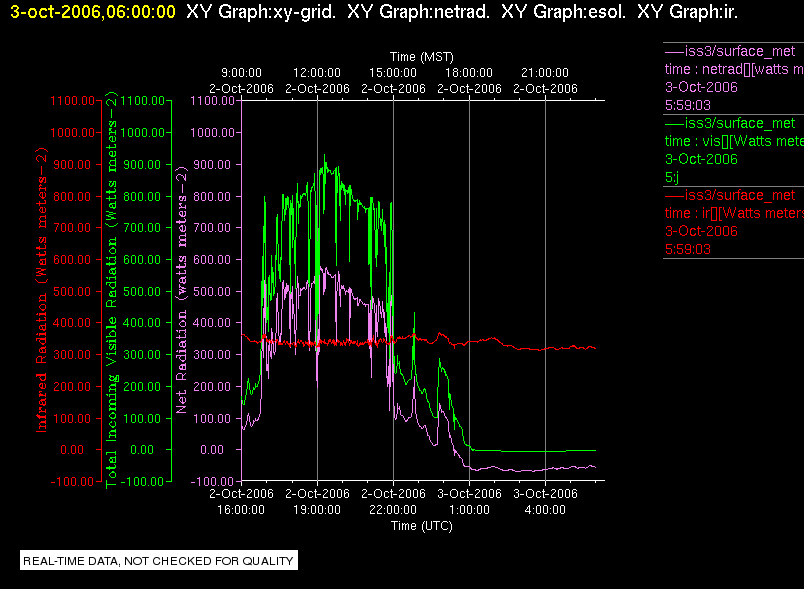Click the 1:00:00 UTC tick label
This screenshot has height=589, width=804.
pyautogui.click(x=469, y=510)
